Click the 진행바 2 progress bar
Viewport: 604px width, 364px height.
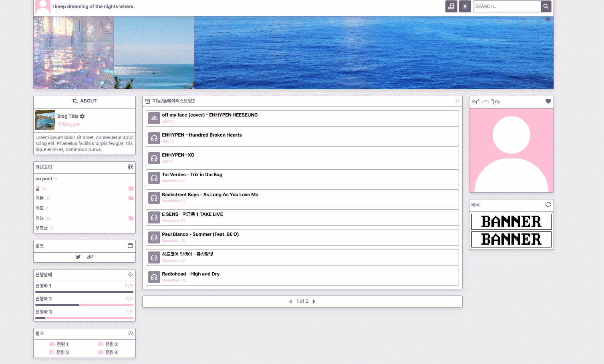[x=84, y=305]
